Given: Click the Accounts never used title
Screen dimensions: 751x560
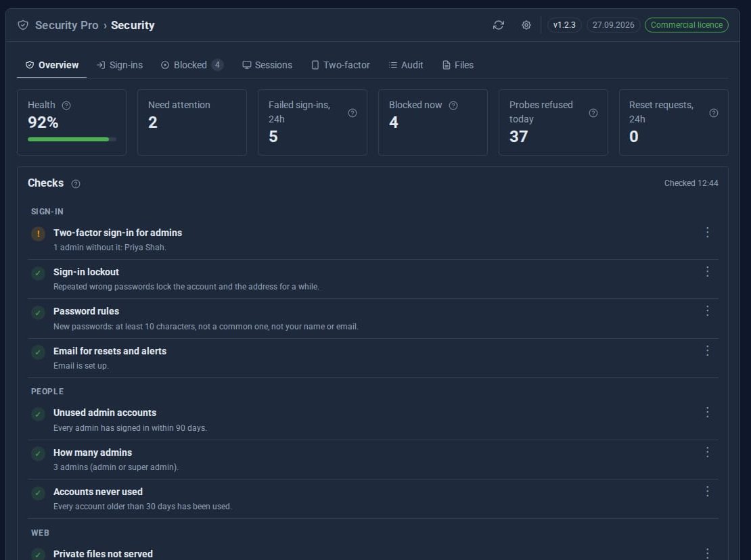Looking at the screenshot, I should tap(98, 492).
